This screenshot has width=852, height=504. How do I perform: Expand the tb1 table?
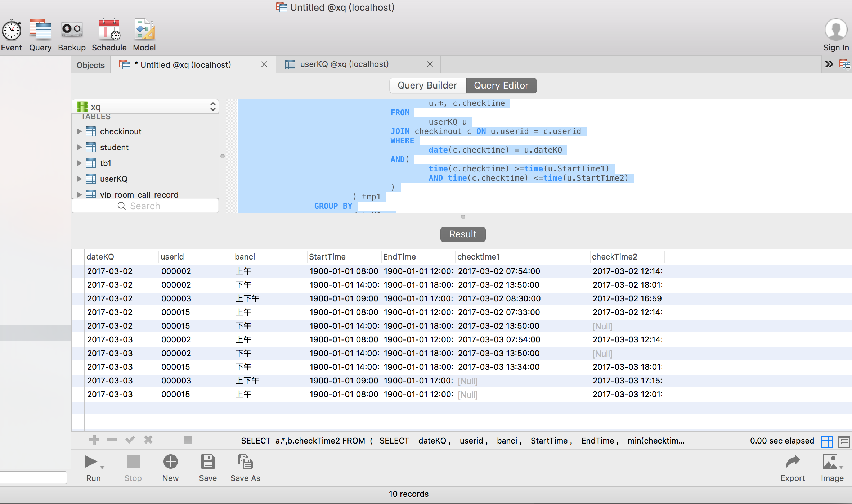point(79,163)
